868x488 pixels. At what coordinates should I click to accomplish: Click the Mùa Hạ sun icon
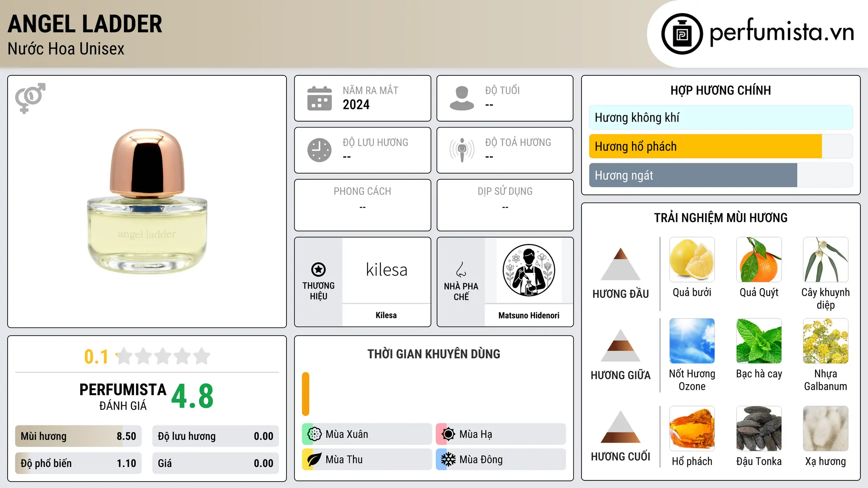pos(448,434)
